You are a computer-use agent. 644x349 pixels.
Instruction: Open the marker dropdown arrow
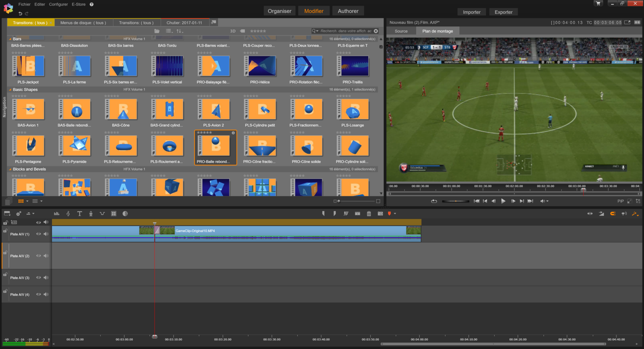coord(395,214)
